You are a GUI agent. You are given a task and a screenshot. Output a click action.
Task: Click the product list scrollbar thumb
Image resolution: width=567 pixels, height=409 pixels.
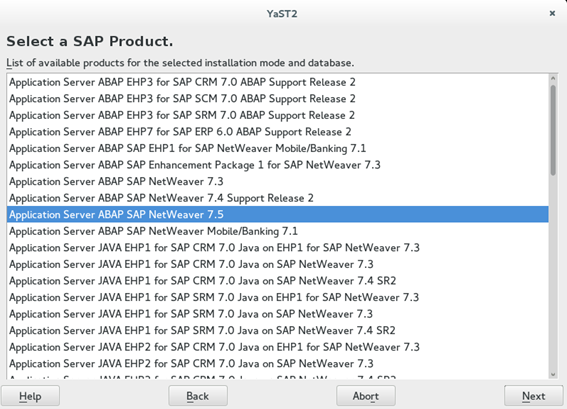[x=553, y=130]
